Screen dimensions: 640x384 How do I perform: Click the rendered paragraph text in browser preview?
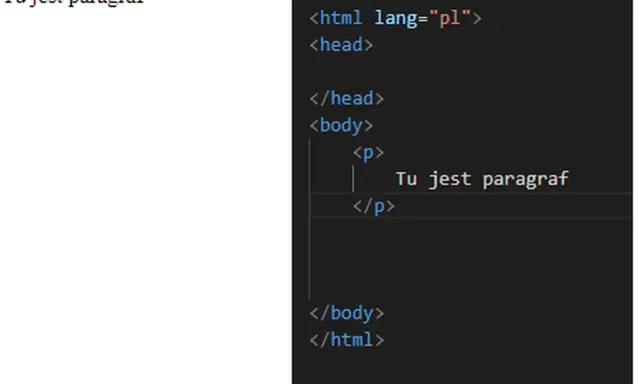pyautogui.click(x=74, y=2)
